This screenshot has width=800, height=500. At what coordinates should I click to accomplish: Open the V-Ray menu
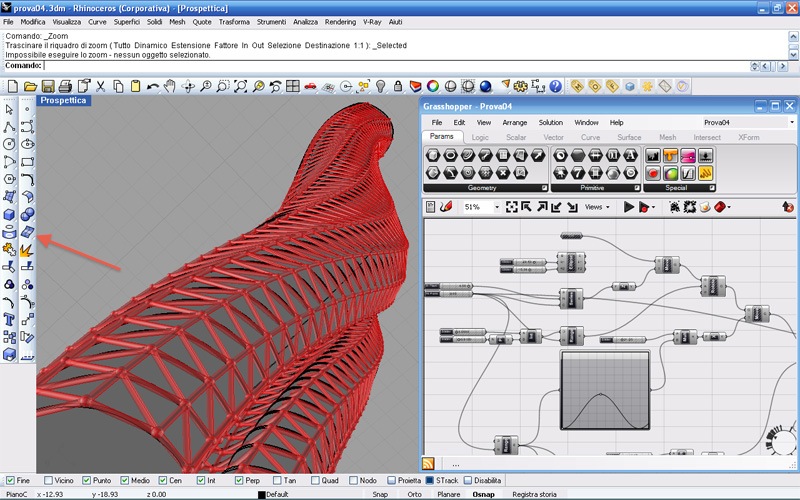tap(372, 22)
